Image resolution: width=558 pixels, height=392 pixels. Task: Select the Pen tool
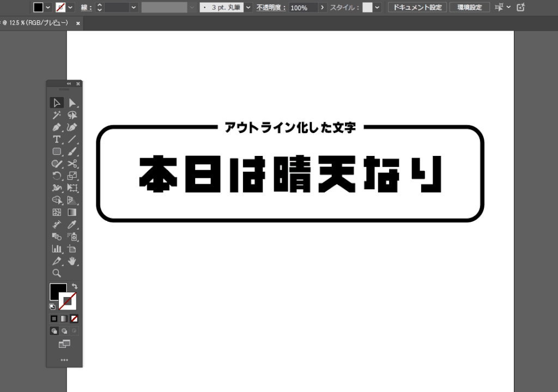57,127
